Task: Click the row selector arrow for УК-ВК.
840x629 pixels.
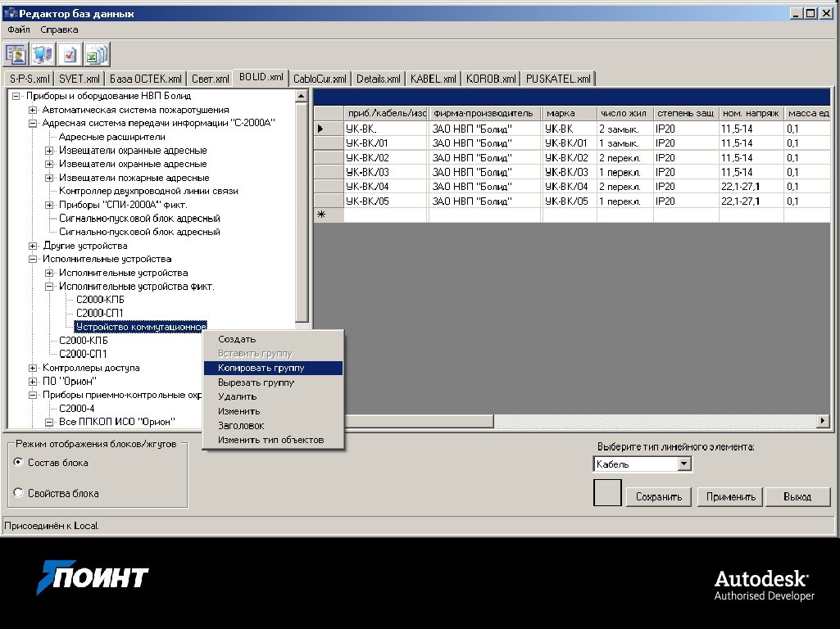Action: click(x=320, y=129)
